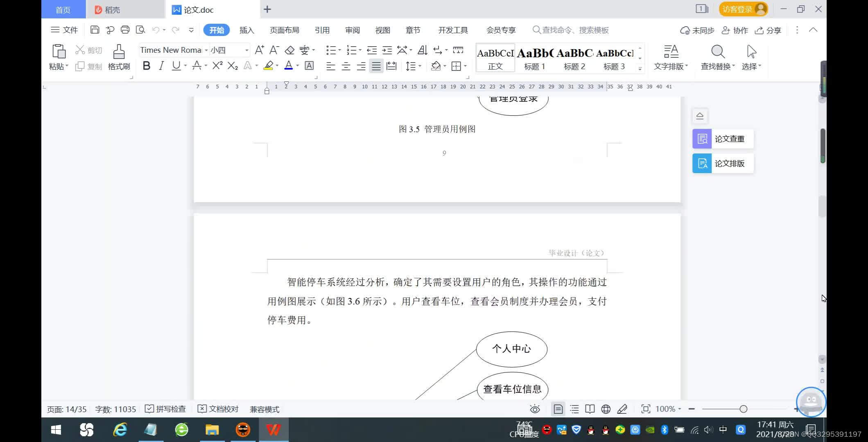
Task: Open WPS app in Windows taskbar
Action: (x=273, y=430)
